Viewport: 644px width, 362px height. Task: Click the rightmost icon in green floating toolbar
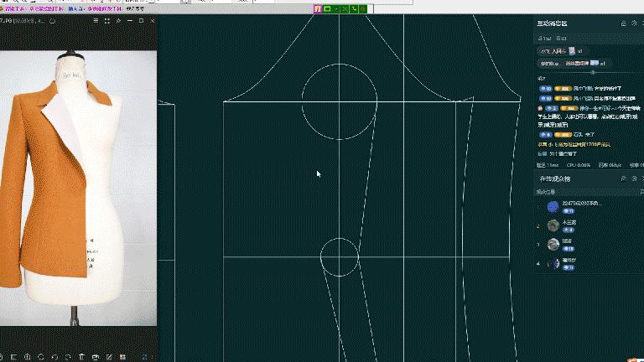[364, 9]
